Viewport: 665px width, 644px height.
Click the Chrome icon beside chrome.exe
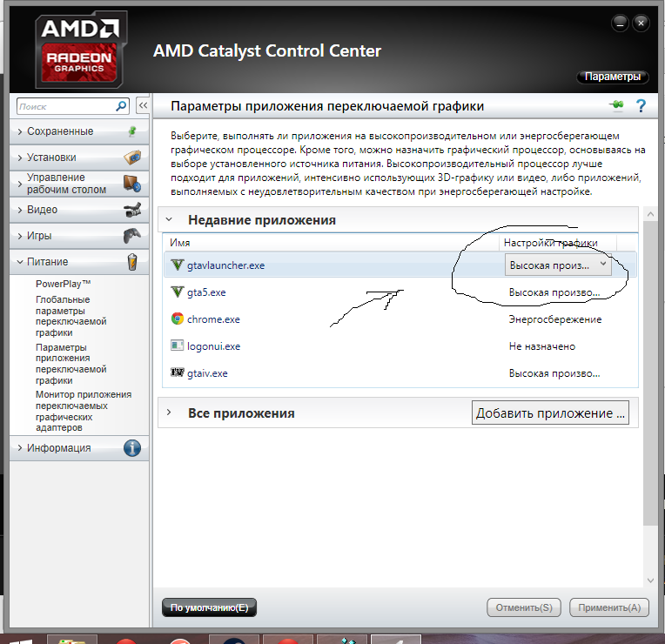click(178, 319)
